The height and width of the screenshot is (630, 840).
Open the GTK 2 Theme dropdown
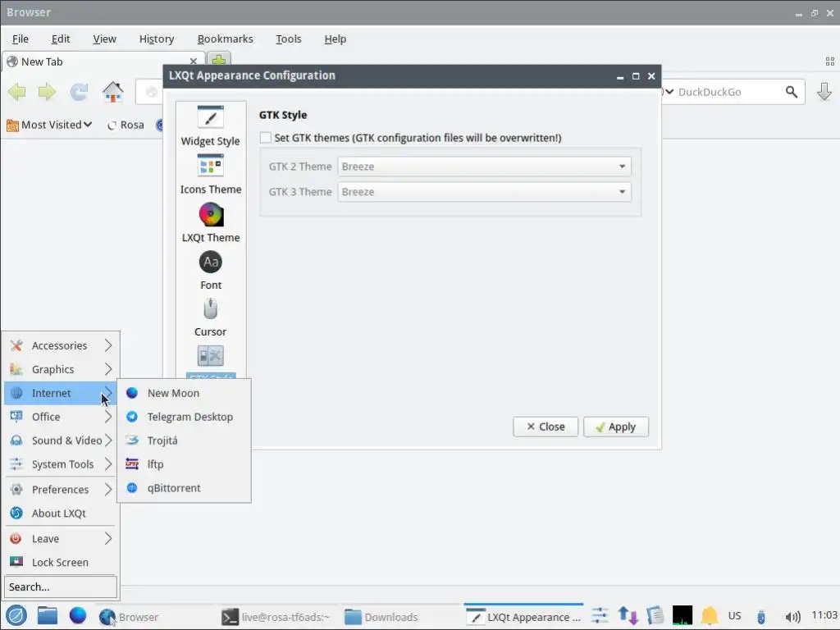pyautogui.click(x=484, y=167)
